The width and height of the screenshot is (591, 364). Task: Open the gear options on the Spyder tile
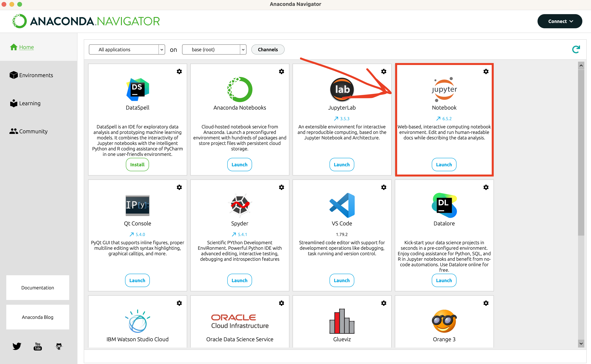click(281, 187)
